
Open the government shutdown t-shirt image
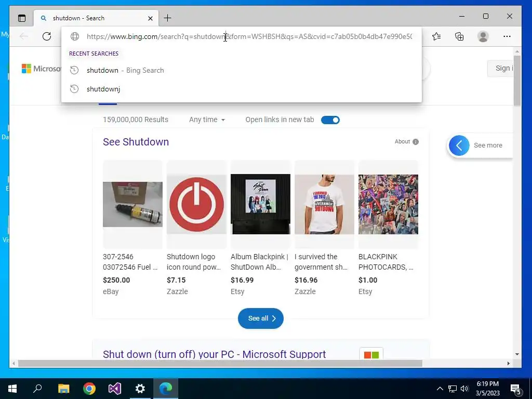[324, 204]
